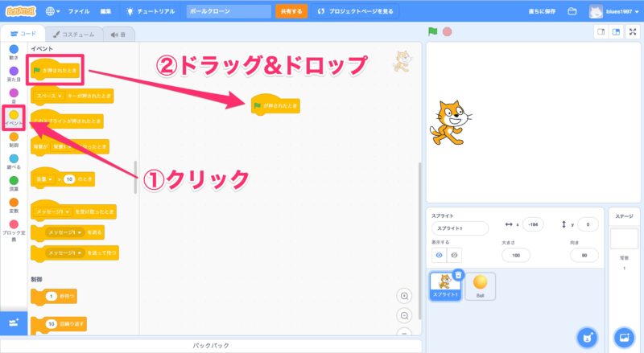644x353 pixels.
Task: Open the globe language dropdown
Action: click(x=55, y=12)
